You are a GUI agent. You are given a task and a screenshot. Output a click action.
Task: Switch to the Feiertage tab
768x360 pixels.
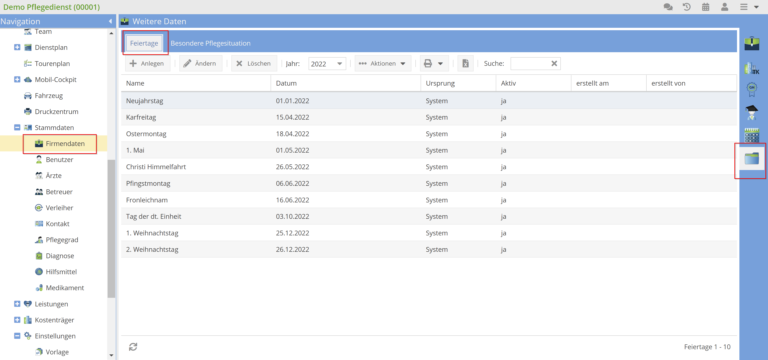tap(144, 43)
